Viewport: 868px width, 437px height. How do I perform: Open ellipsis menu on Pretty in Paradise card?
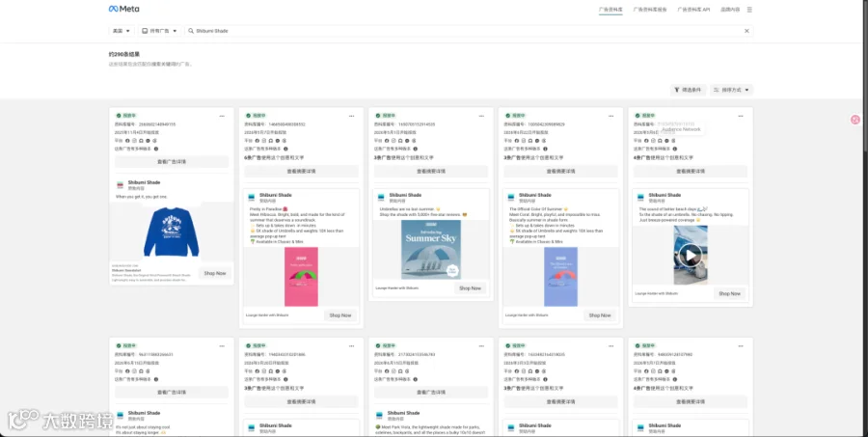coord(351,116)
